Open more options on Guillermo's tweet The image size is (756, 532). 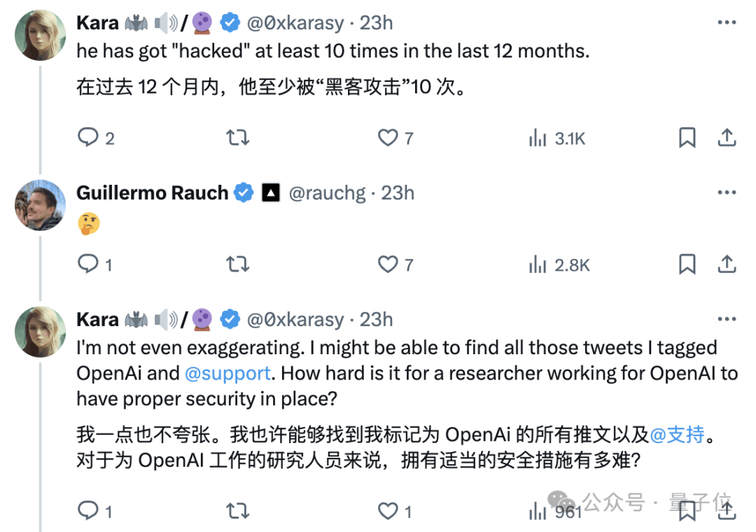click(x=727, y=192)
